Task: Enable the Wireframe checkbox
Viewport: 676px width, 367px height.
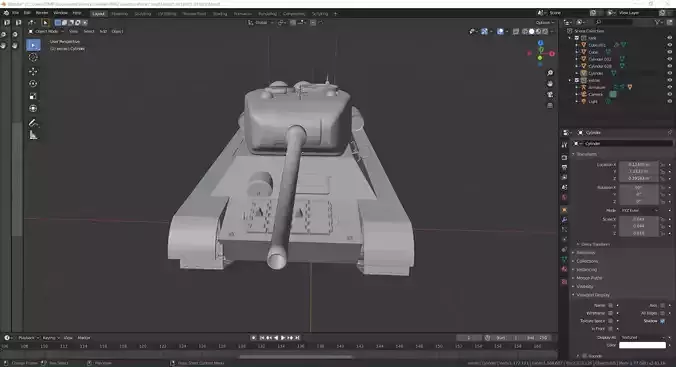Action: pyautogui.click(x=610, y=313)
